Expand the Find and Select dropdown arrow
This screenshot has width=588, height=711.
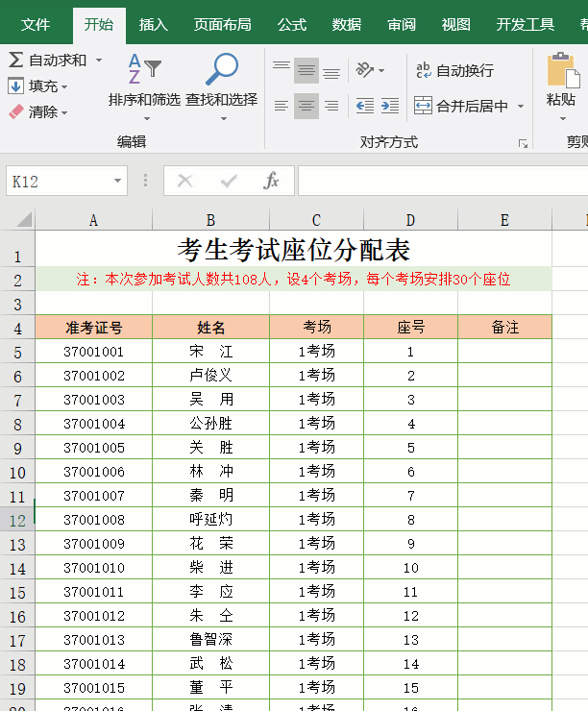[224, 119]
